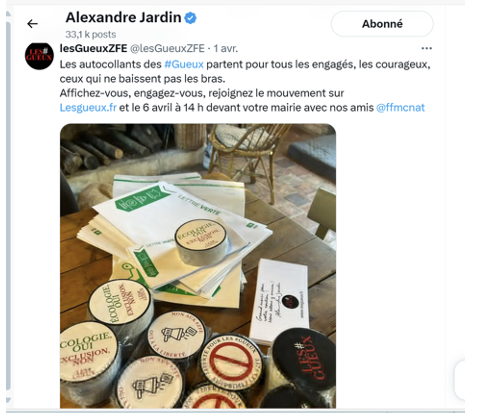Click the Alexandre Jardin profile title
482x416 pixels.
pos(123,17)
